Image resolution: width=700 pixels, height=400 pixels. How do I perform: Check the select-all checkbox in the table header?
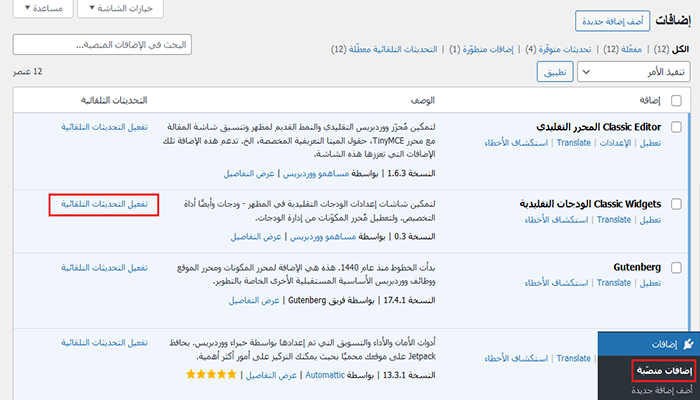[676, 100]
